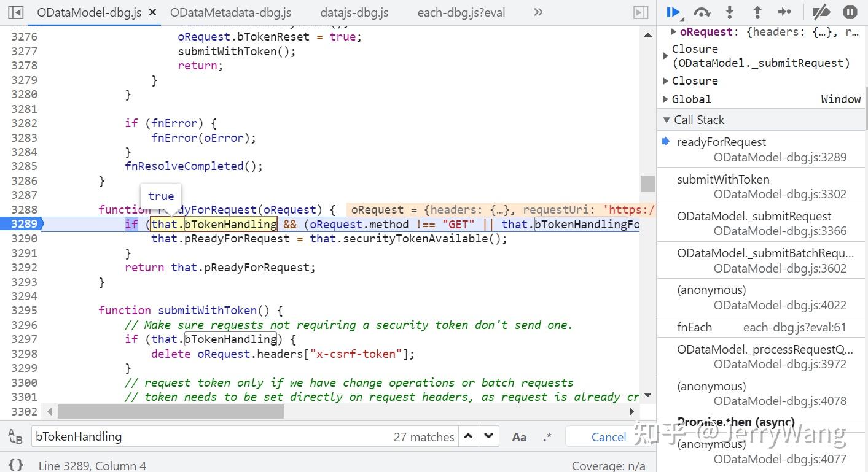Image resolution: width=868 pixels, height=472 pixels.
Task: Click line number 3289 breakpoint gutter
Action: click(24, 224)
